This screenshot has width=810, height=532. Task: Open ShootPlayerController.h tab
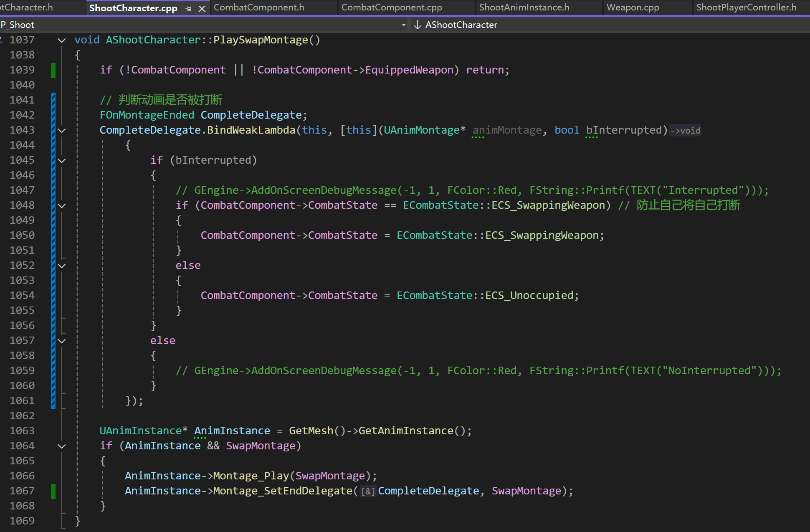[746, 8]
